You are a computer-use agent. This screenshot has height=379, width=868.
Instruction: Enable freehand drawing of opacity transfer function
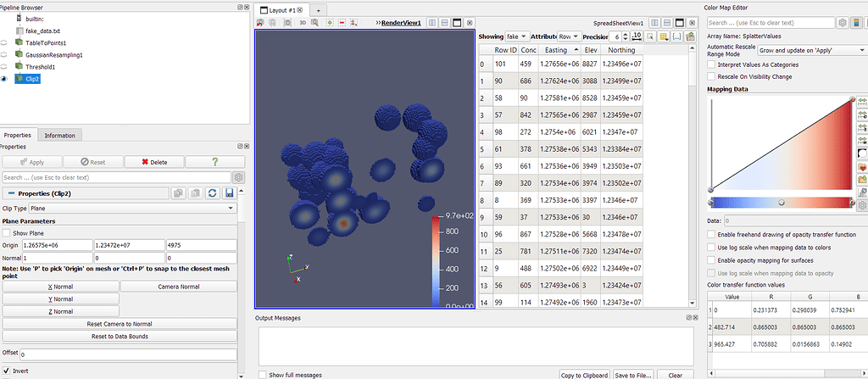[x=711, y=234]
